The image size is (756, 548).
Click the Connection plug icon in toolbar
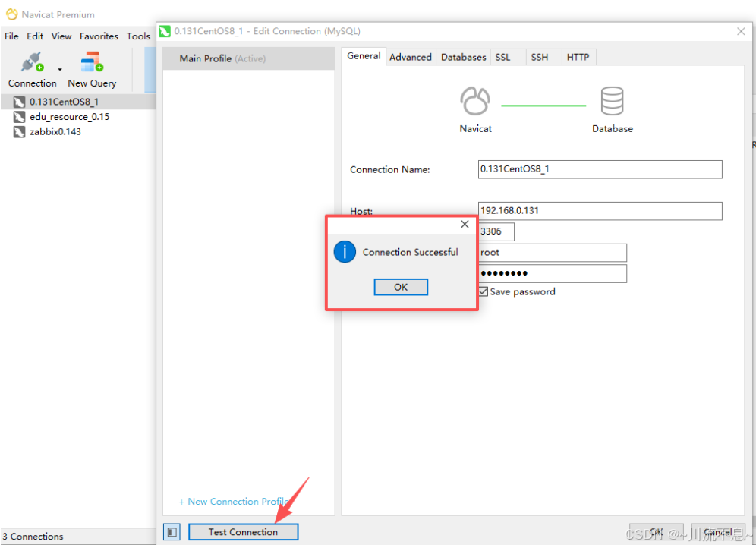(32, 62)
